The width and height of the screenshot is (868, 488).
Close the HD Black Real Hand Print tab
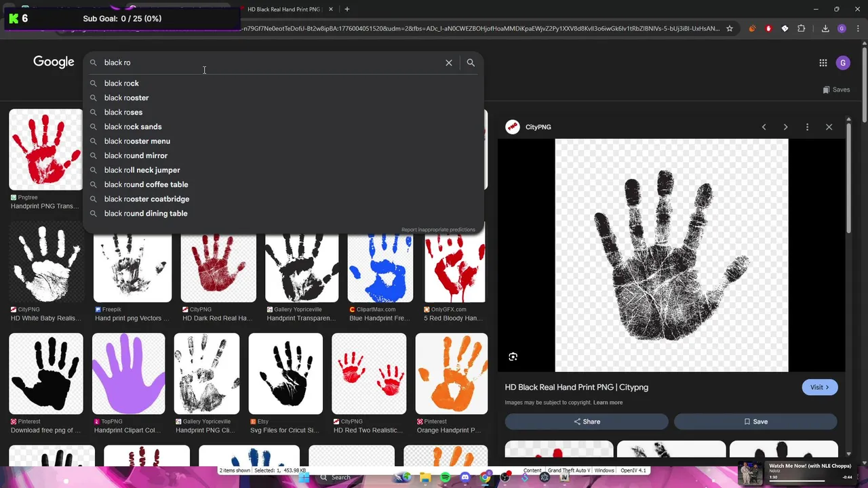331,9
